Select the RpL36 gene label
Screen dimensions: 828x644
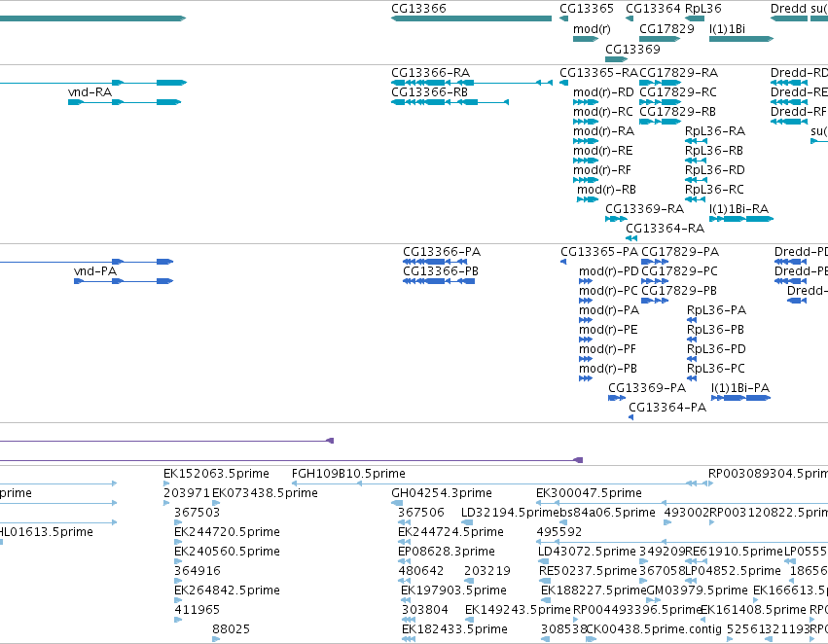point(703,9)
